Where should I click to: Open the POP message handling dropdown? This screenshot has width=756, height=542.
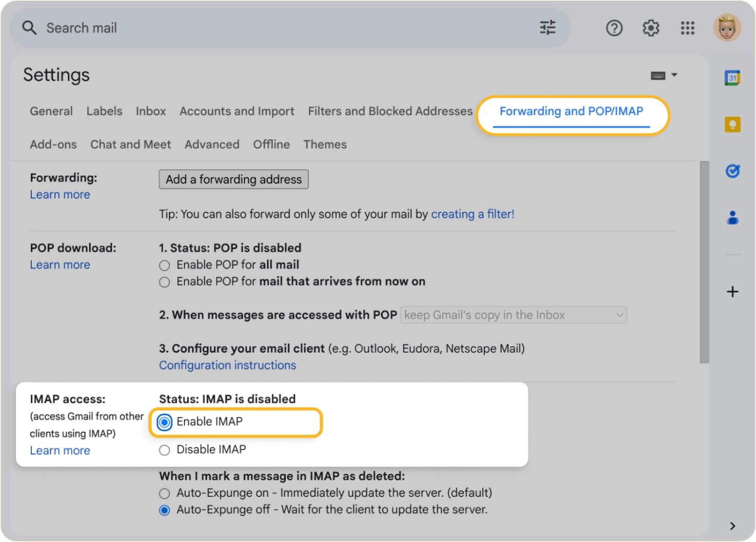tap(514, 315)
